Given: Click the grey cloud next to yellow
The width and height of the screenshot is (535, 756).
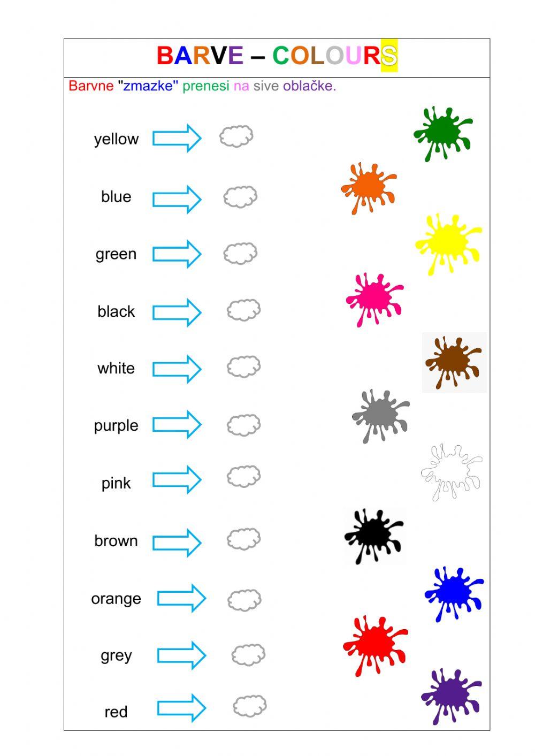Looking at the screenshot, I should (x=236, y=136).
